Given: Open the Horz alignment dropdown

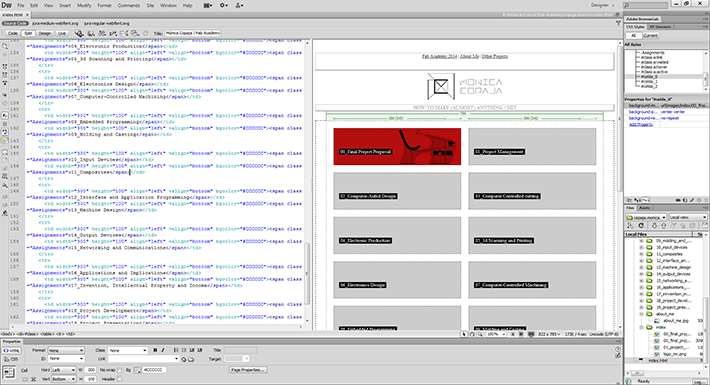Looking at the screenshot, I should pyautogui.click(x=63, y=370).
